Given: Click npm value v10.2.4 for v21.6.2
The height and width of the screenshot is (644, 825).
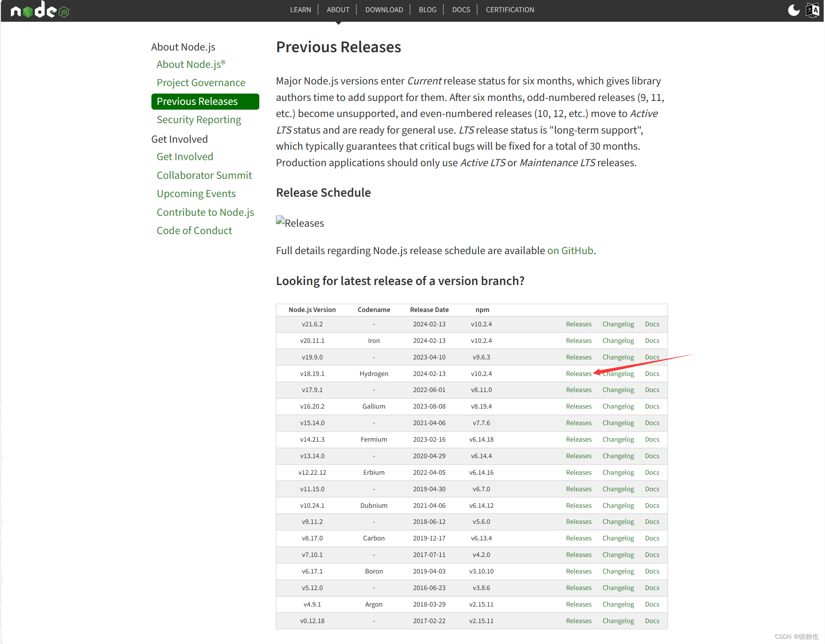Looking at the screenshot, I should [481, 324].
